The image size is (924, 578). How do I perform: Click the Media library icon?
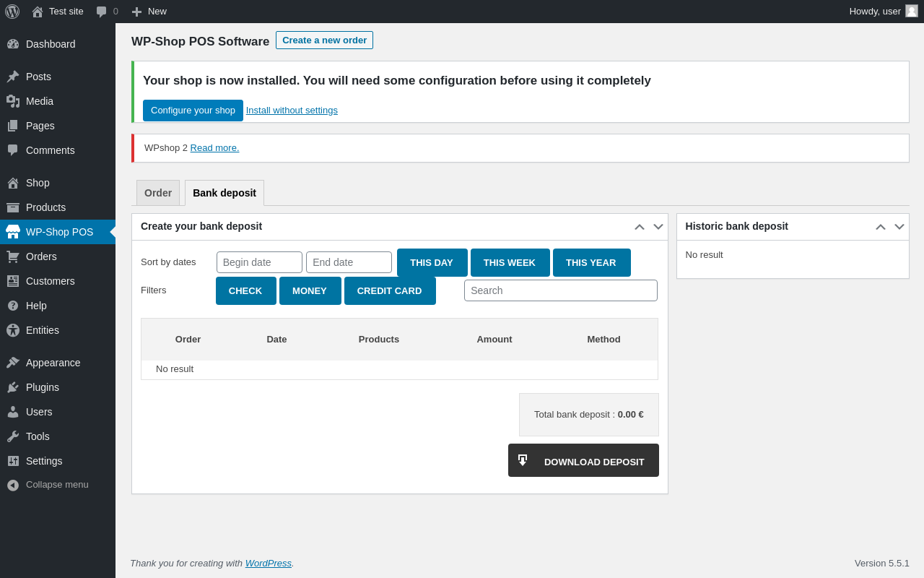point(13,101)
